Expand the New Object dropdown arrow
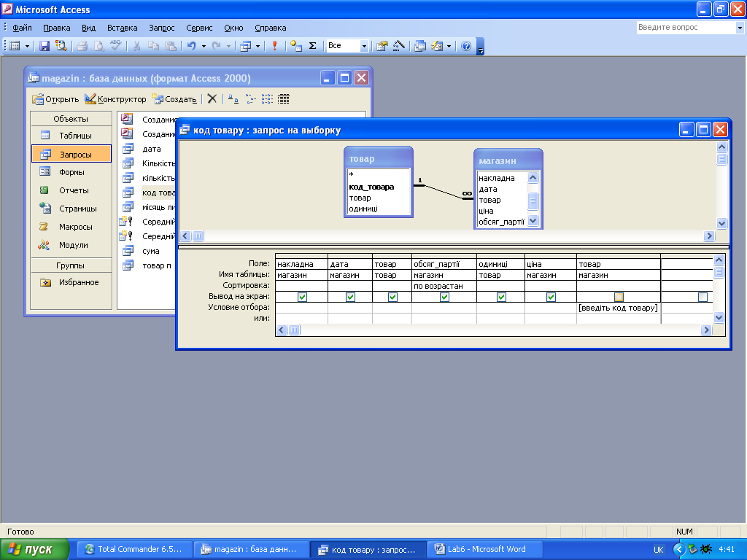The image size is (747, 560). (x=449, y=46)
